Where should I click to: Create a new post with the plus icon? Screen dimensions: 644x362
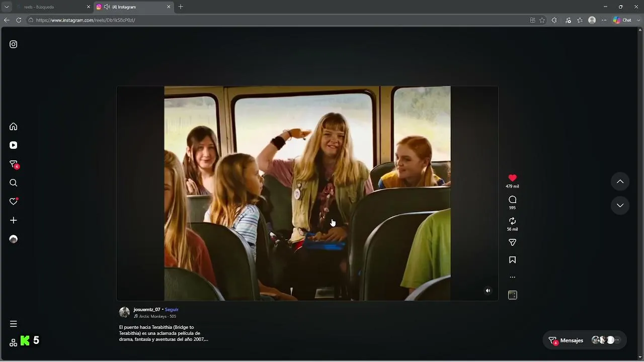pyautogui.click(x=14, y=220)
